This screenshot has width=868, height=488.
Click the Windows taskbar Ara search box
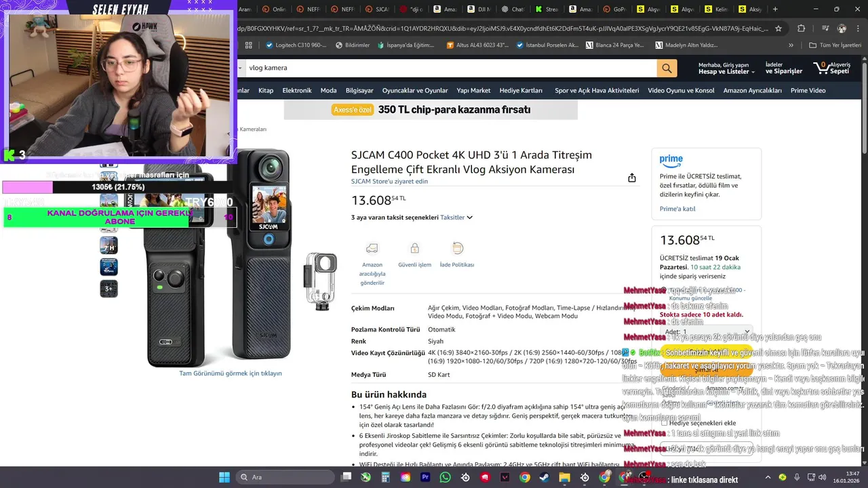(x=283, y=477)
